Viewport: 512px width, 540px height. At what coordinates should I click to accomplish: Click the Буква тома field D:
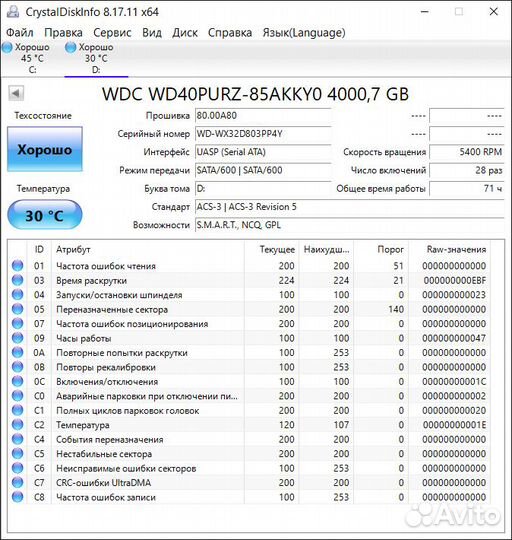pos(263,188)
